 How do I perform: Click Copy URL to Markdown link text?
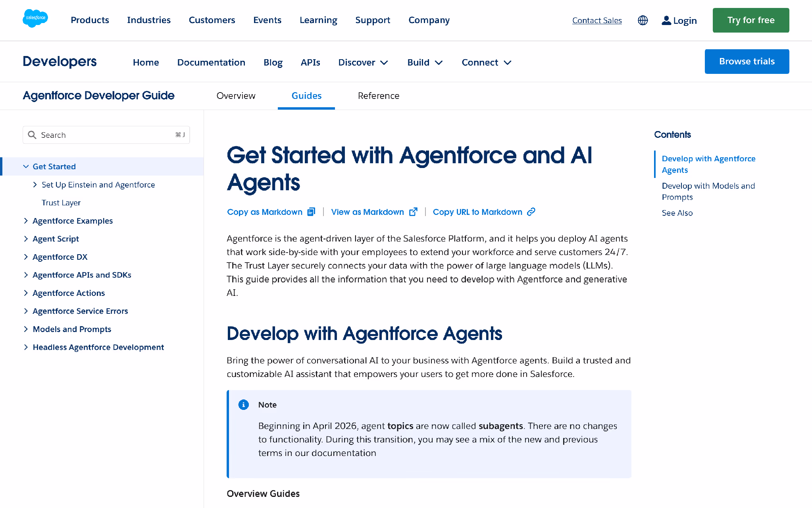point(477,212)
